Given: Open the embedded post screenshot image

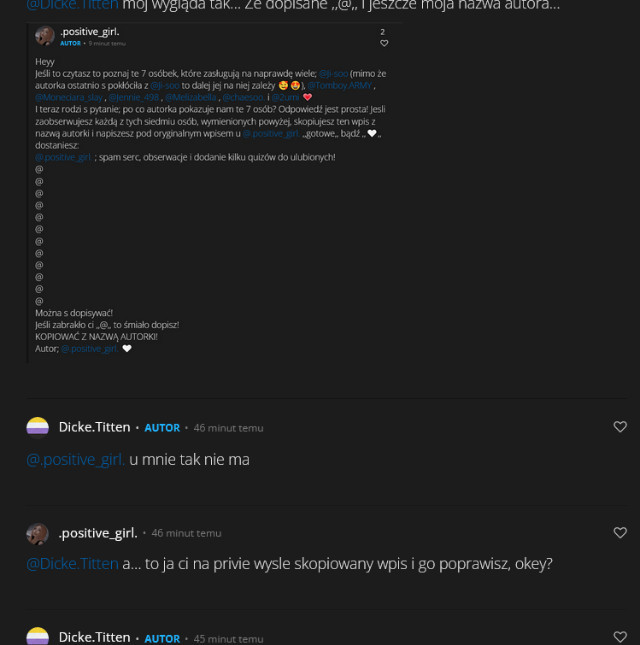Looking at the screenshot, I should point(214,193).
